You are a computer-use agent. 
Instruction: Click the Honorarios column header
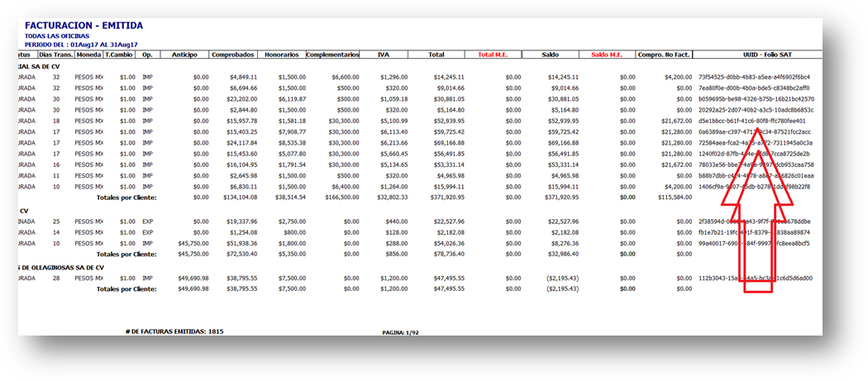click(x=281, y=55)
